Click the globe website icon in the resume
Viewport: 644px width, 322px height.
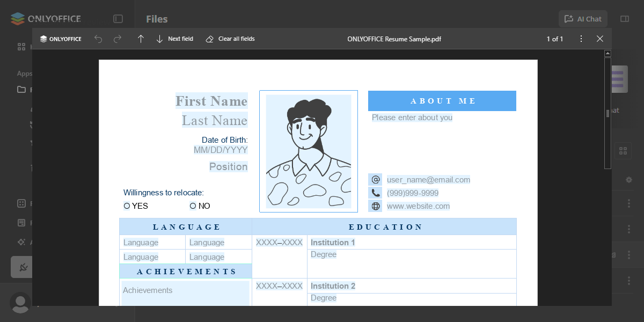coord(376,206)
